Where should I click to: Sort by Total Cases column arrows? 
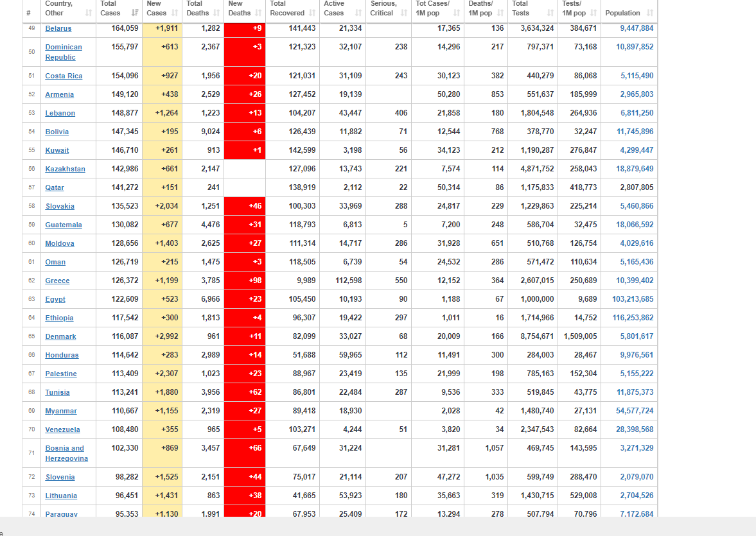point(134,13)
